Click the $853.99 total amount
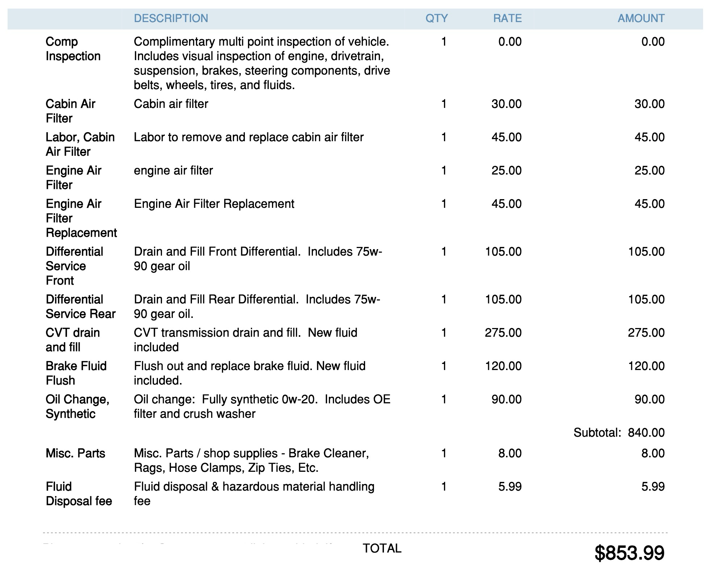Viewport: 715px width, 588px height. point(629,553)
